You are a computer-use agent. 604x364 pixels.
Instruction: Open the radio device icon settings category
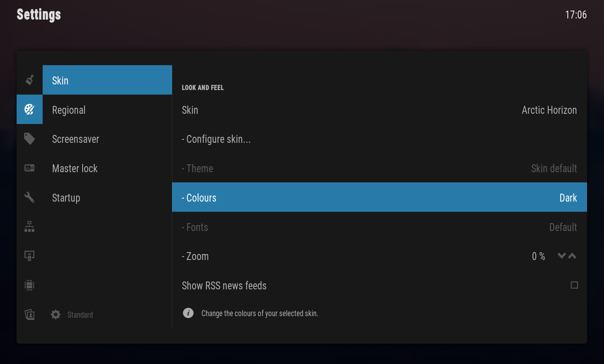point(29,168)
